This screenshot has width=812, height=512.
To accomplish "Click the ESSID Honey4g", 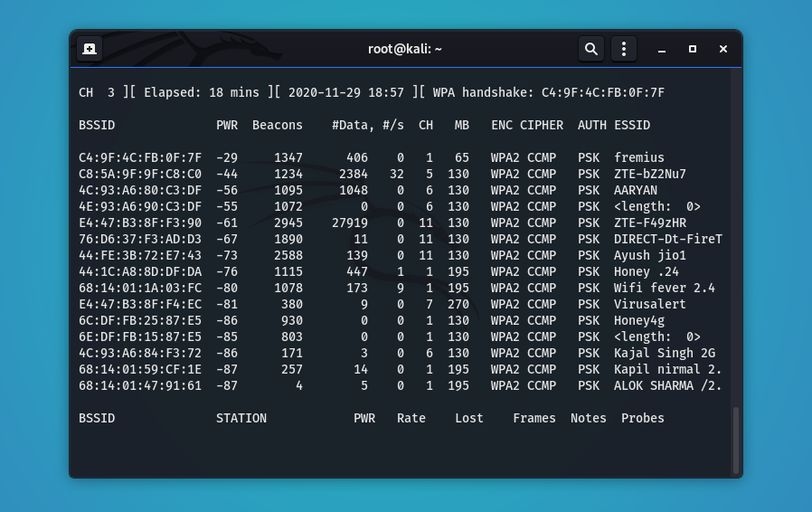I will coord(639,321).
